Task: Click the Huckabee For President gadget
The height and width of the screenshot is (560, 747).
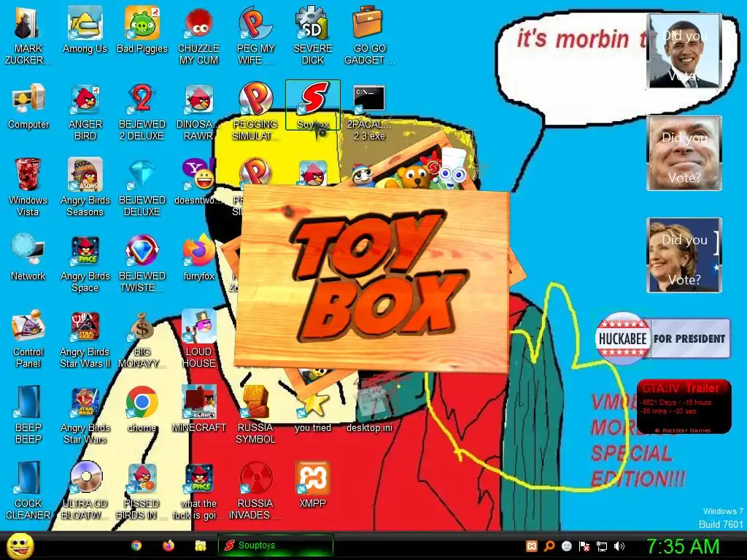Action: [x=662, y=338]
